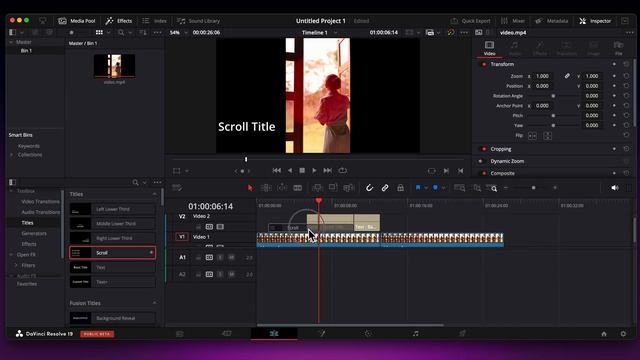
Task: Click the Stop button in viewer
Action: click(x=302, y=171)
